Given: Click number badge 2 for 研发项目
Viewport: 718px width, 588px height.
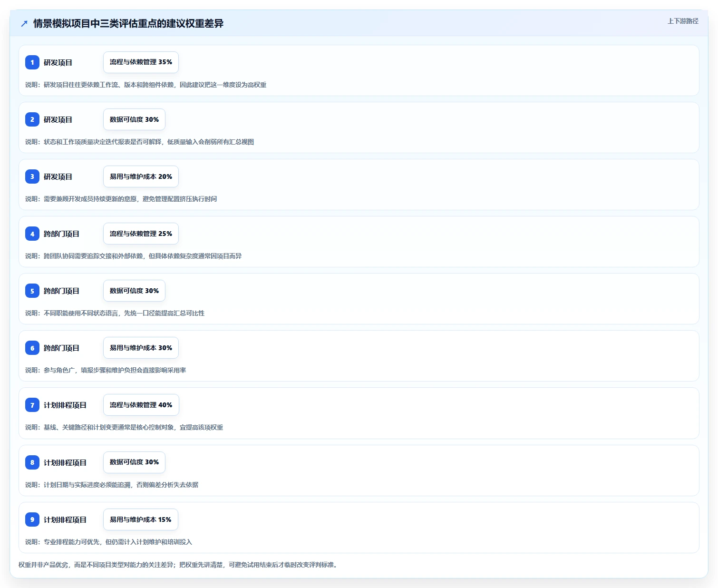Looking at the screenshot, I should pyautogui.click(x=32, y=119).
